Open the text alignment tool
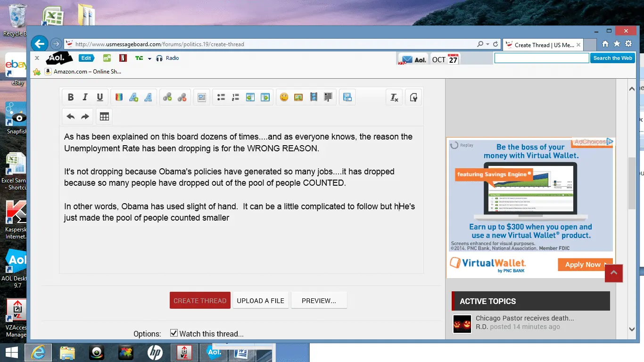Viewport: 644px width, 362px height. [202, 97]
